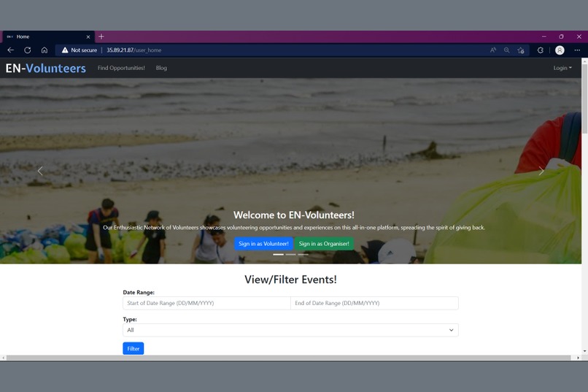Select the second carousel slide indicator
588x392 pixels.
point(290,254)
